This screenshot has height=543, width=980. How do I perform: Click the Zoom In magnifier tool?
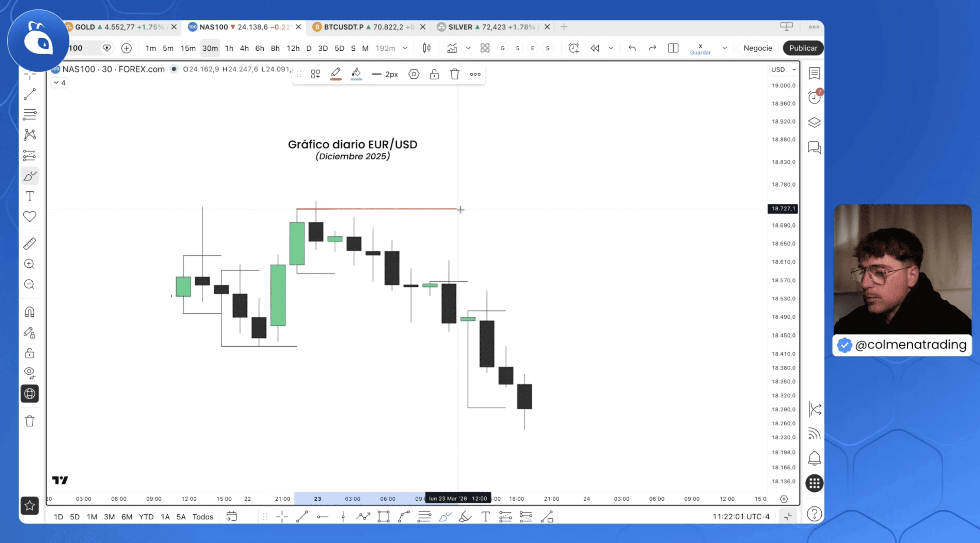tap(30, 264)
